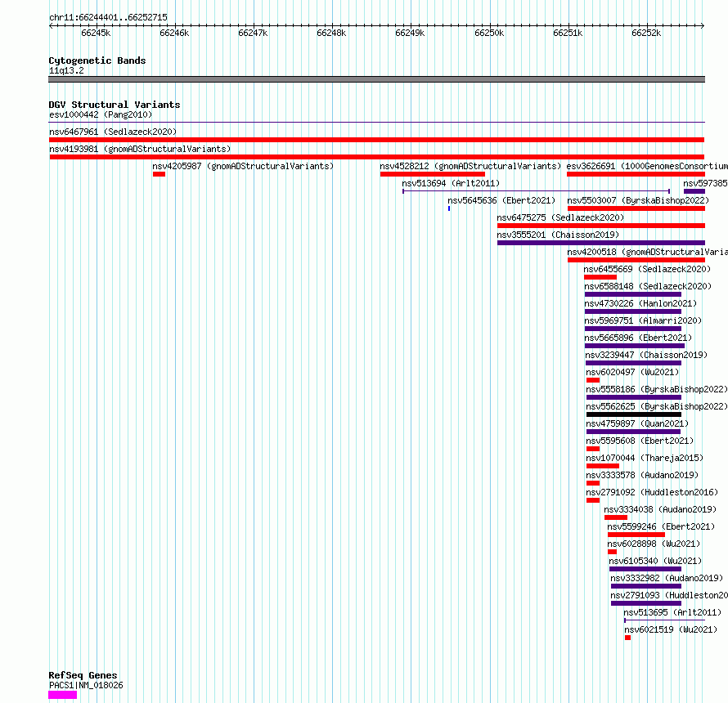Select the nsv3334038 (Audano2019) label
This screenshot has width=728, height=703.
660,509
